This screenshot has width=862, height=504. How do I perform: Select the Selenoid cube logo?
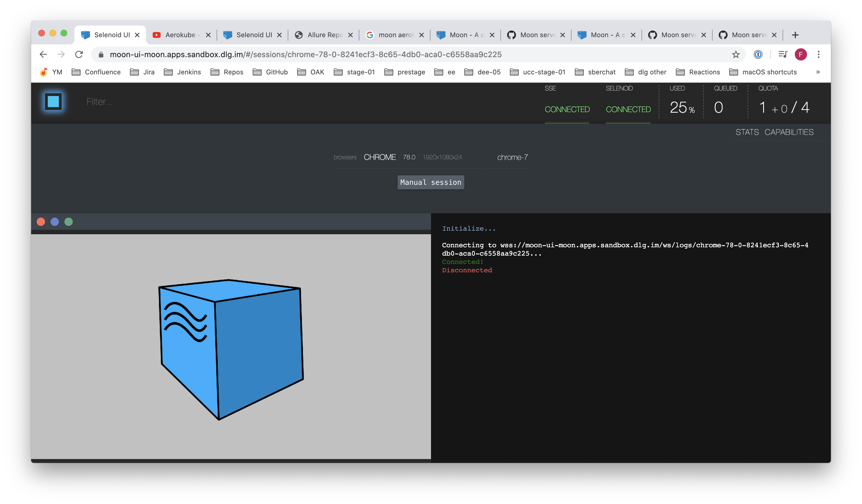53,101
